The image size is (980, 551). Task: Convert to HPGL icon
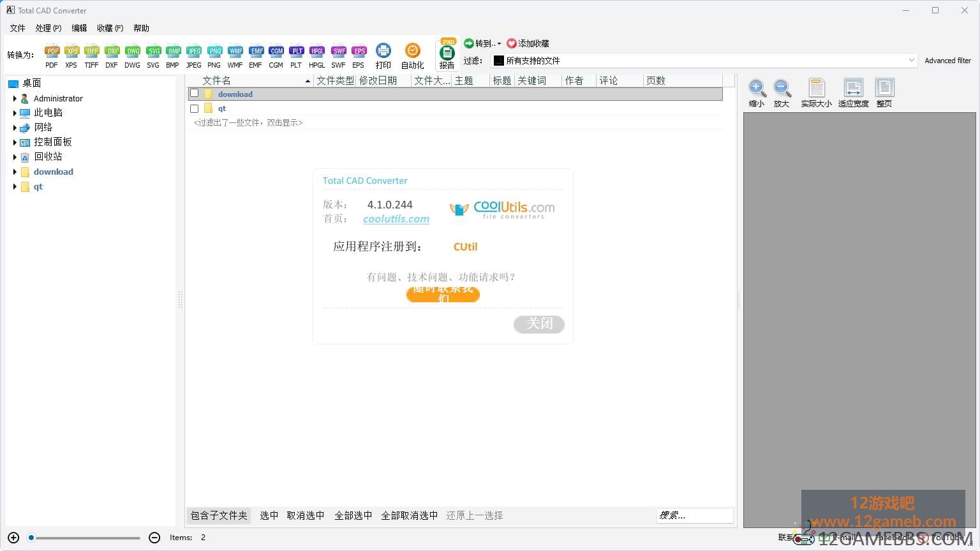(317, 56)
